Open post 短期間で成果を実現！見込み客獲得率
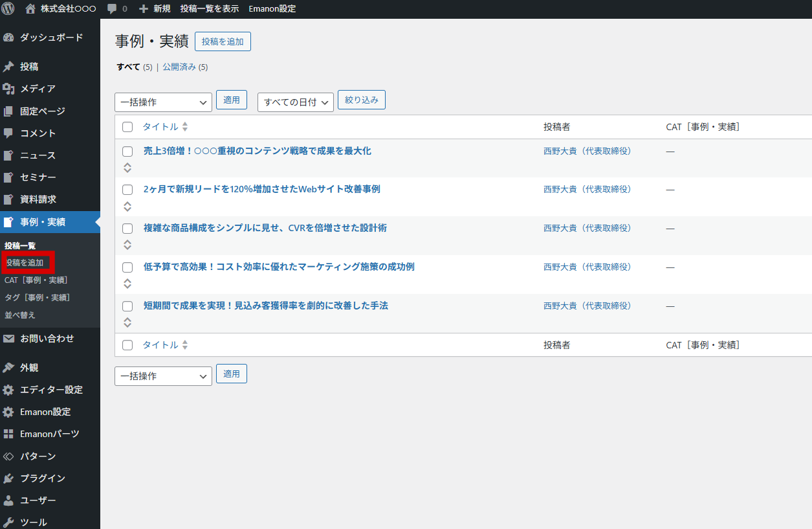The height and width of the screenshot is (529, 812). coord(266,306)
